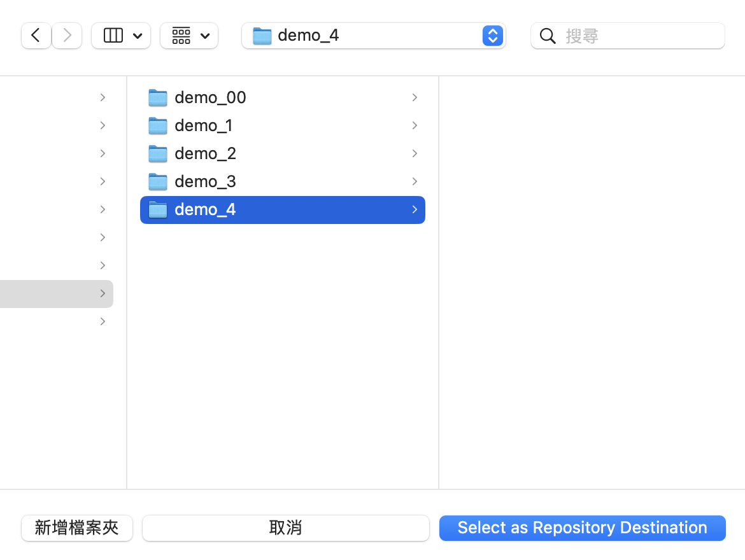Expand the demo_00 folder via its chevron
The width and height of the screenshot is (745, 560).
point(415,97)
